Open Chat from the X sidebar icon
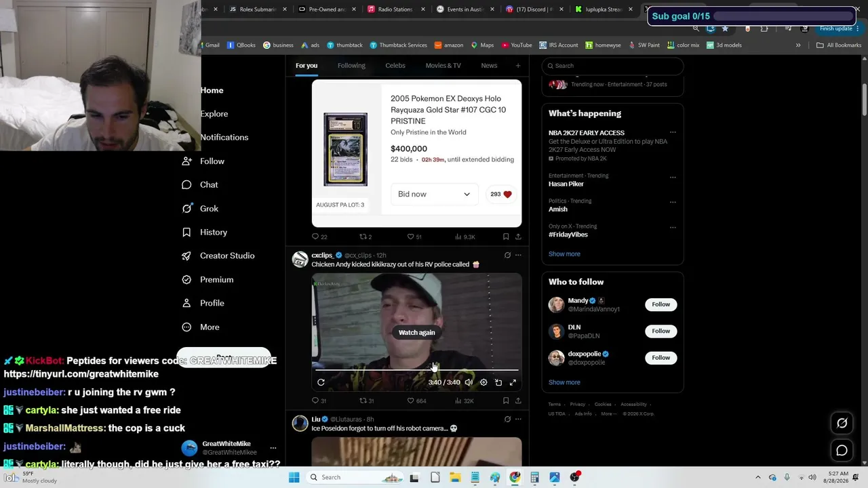 (186, 185)
